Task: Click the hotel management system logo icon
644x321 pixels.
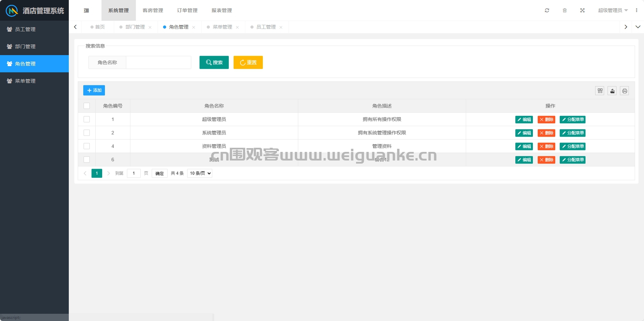Action: [12, 11]
